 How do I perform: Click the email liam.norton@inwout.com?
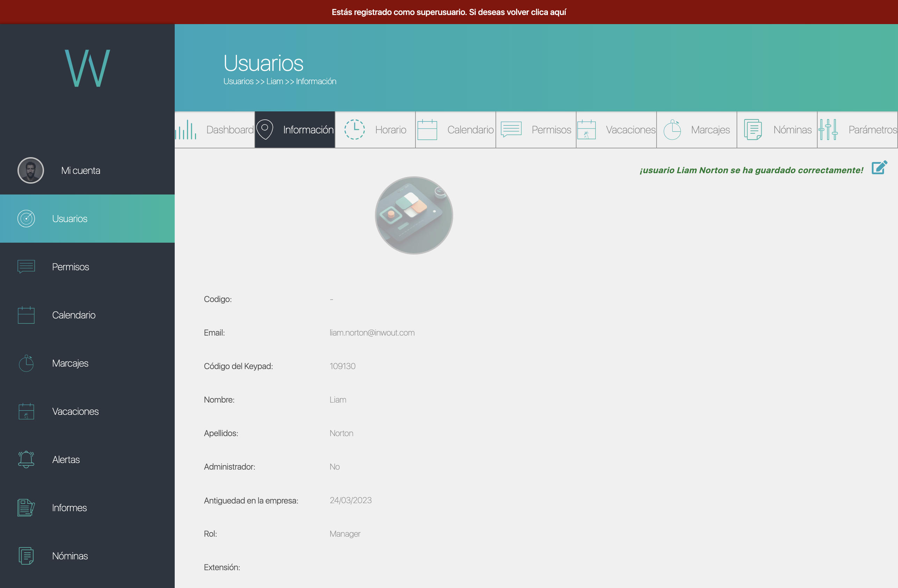372,332
